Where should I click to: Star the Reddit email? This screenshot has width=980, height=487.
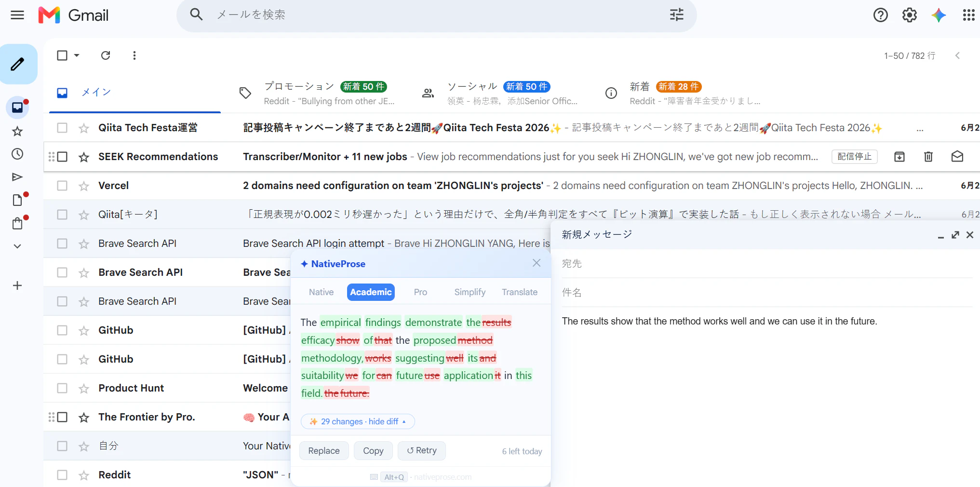(84, 475)
